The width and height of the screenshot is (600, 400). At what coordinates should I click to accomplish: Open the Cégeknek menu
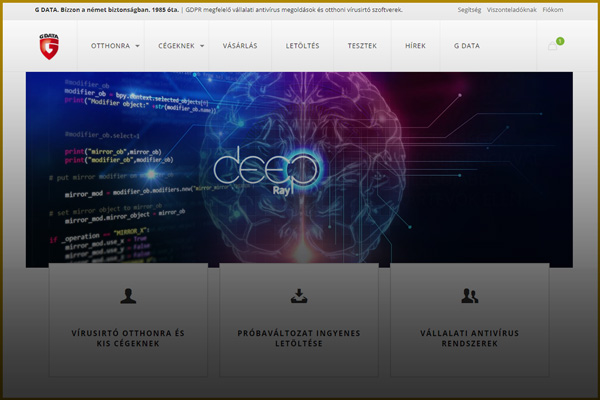coord(176,46)
